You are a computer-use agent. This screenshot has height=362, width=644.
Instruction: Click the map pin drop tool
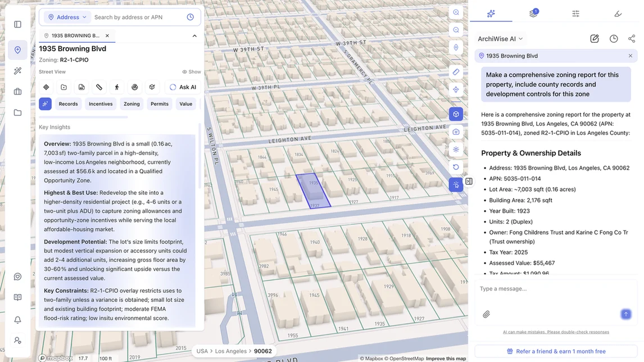click(x=456, y=90)
